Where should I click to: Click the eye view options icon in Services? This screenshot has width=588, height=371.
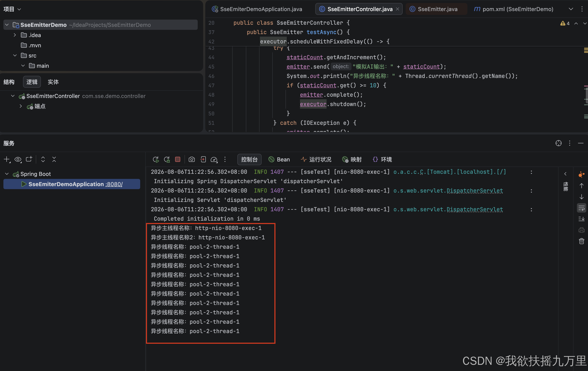[x=18, y=159]
